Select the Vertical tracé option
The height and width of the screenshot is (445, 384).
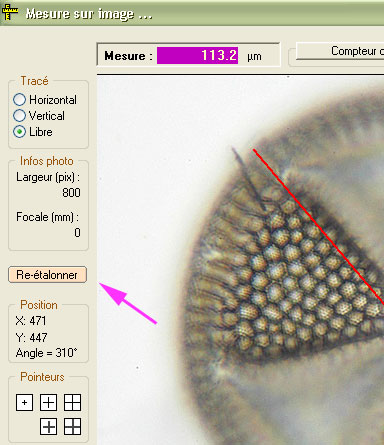tap(39, 116)
